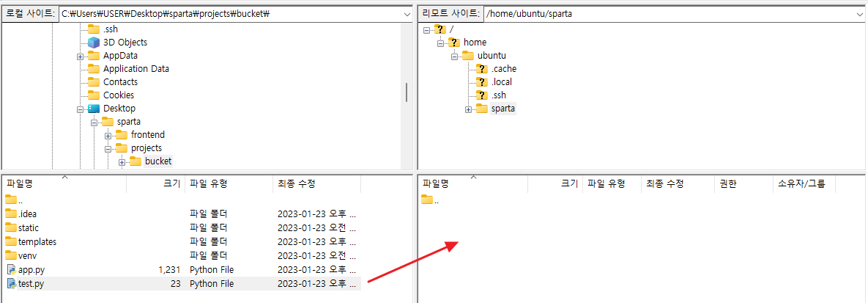Select the Cookies folder icon

pyautogui.click(x=94, y=95)
